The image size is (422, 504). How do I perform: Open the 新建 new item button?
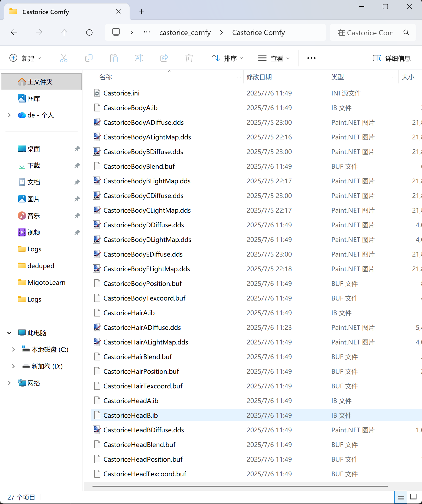pyautogui.click(x=25, y=58)
